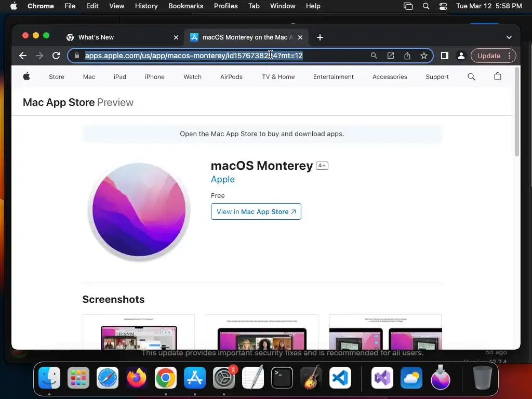Open the Chrome profile avatar
The width and height of the screenshot is (532, 399).
coord(461,56)
